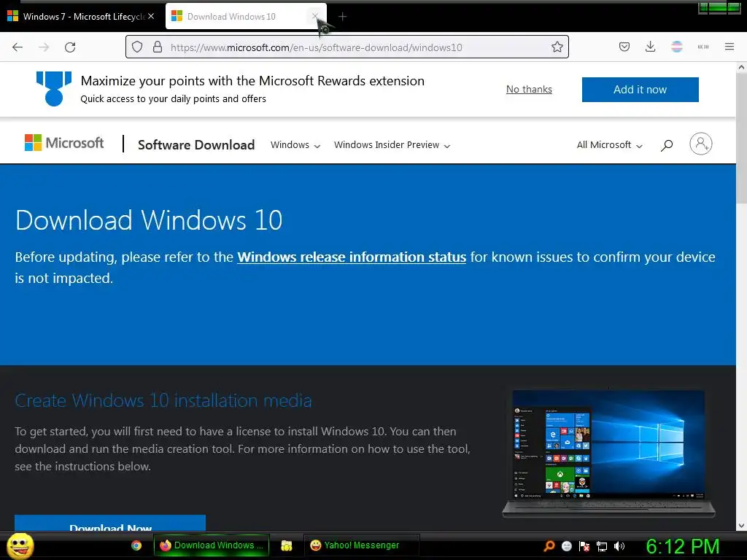Viewport: 747px width, 560px height.
Task: Click the Software Download heading link
Action: [196, 145]
